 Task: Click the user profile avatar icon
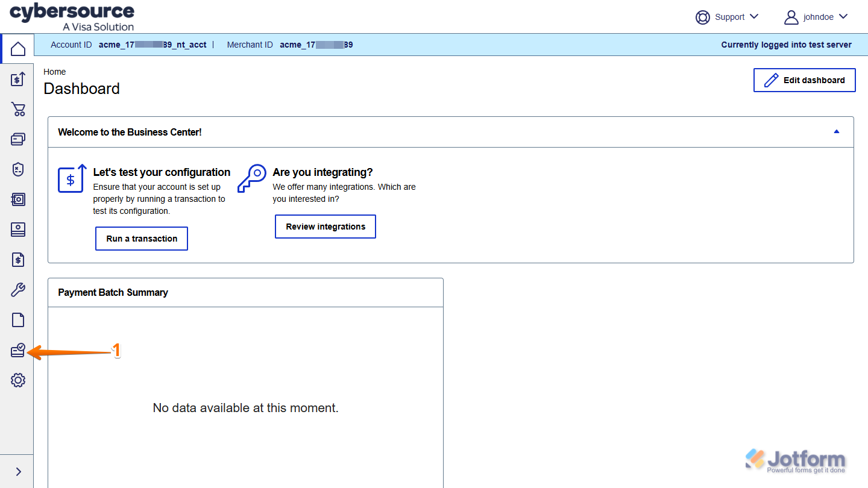point(791,17)
